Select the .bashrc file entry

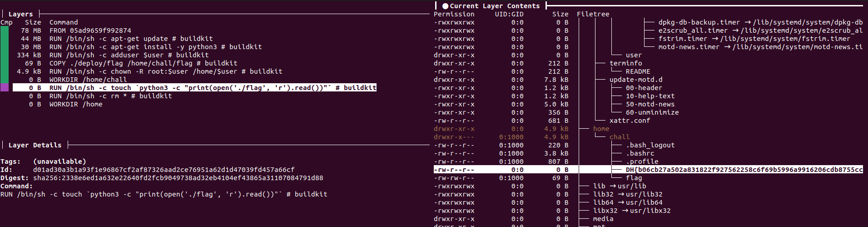point(640,153)
